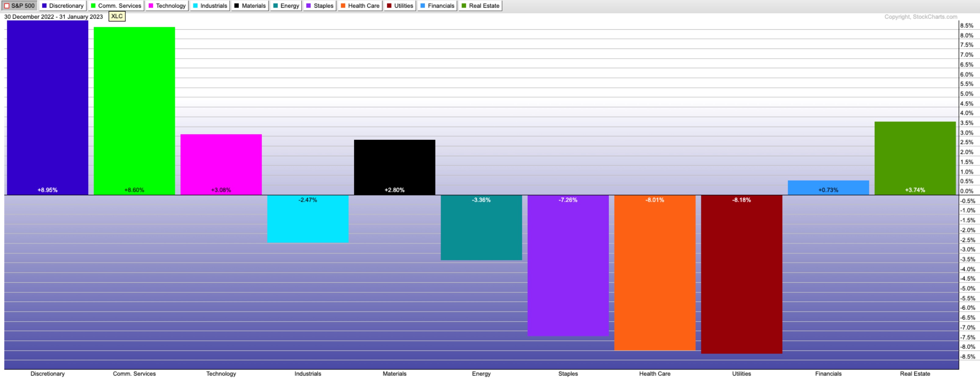Click the Technology magenta legend swatch

click(x=151, y=6)
